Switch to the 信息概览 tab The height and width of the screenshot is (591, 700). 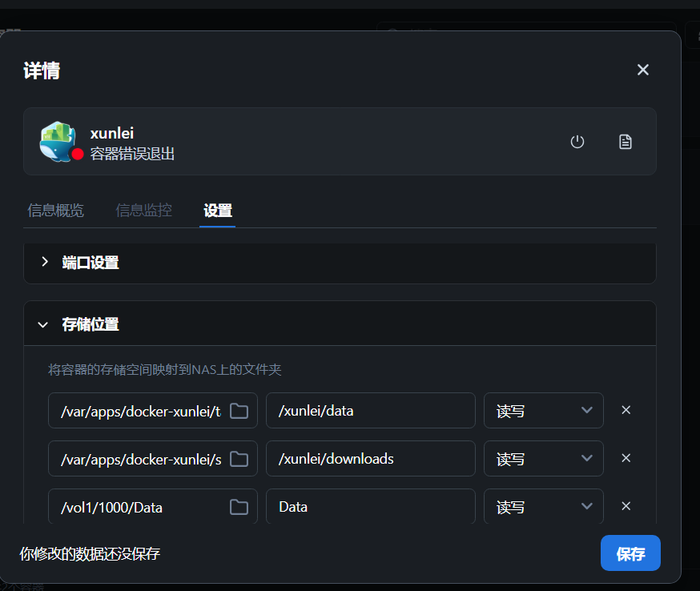click(x=55, y=211)
